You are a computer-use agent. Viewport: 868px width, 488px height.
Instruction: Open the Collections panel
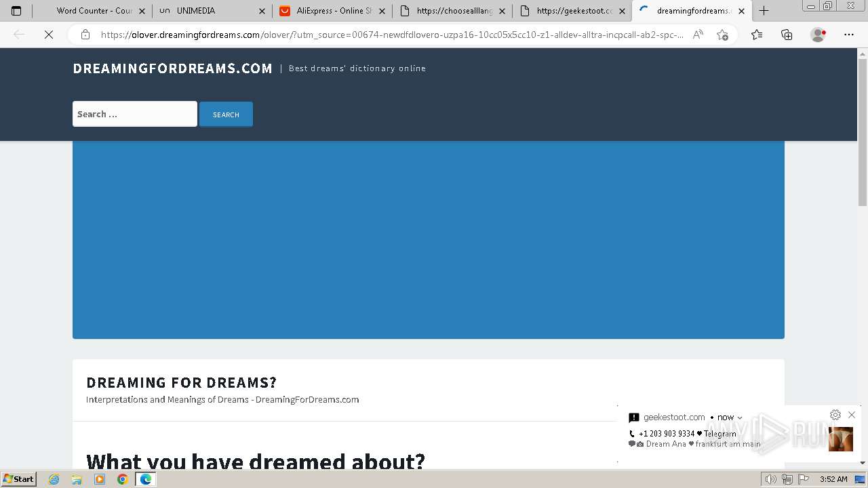pos(787,35)
